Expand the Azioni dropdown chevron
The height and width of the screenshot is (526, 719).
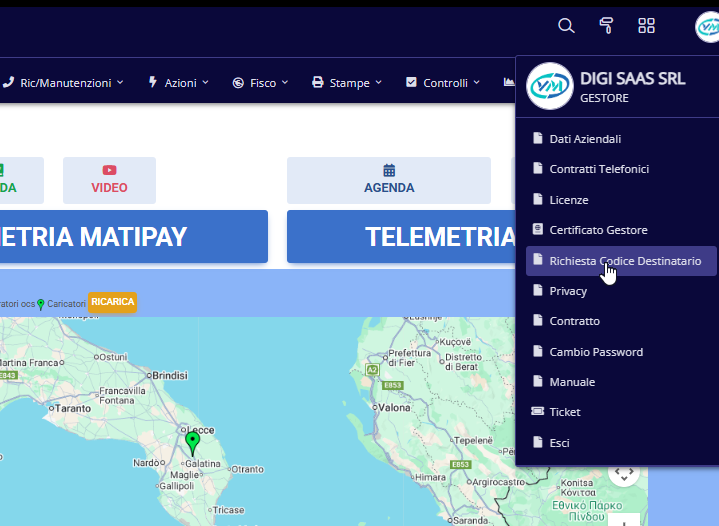click(205, 83)
